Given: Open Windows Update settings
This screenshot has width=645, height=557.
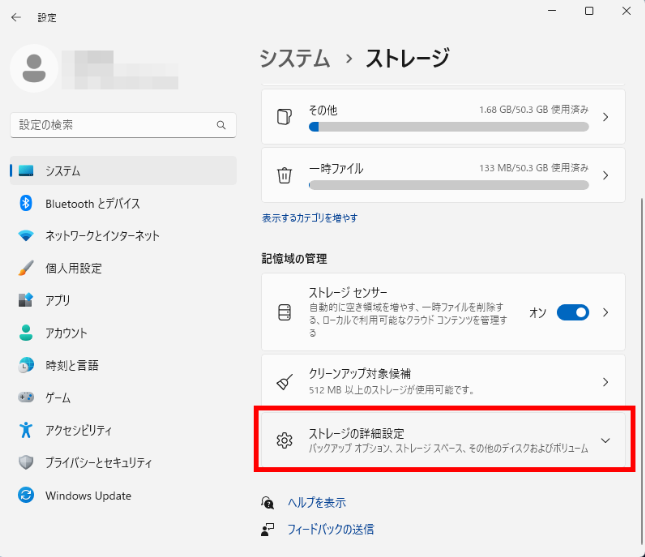Looking at the screenshot, I should pyautogui.click(x=123, y=495).
